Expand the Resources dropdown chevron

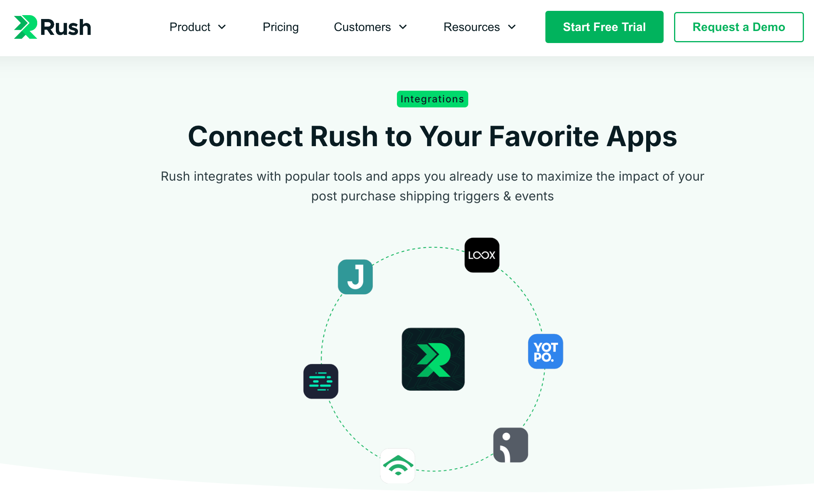[512, 27]
